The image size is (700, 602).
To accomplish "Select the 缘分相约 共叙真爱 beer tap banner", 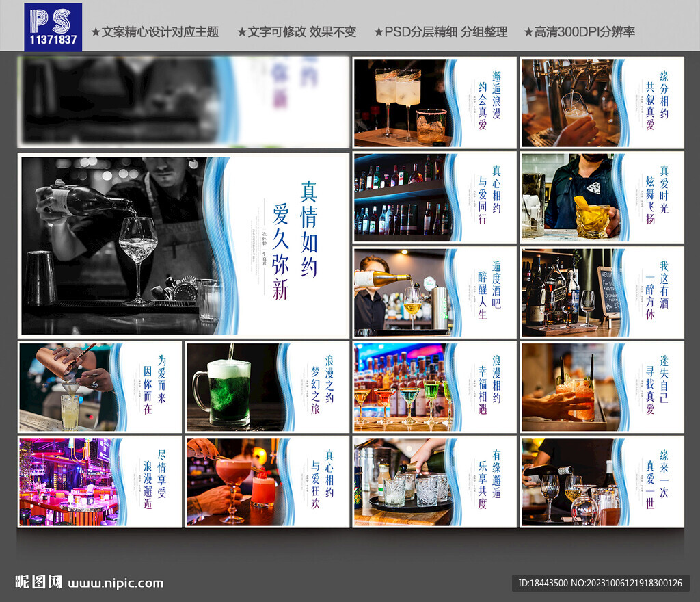I will click(x=602, y=103).
